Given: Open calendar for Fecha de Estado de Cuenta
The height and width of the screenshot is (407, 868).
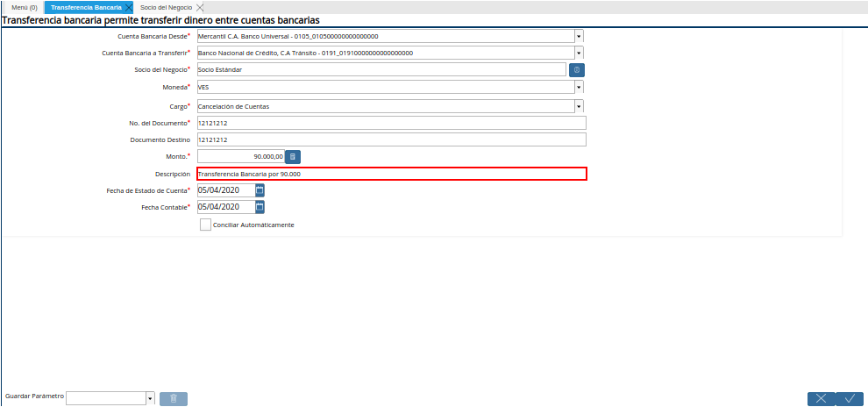Looking at the screenshot, I should [260, 190].
